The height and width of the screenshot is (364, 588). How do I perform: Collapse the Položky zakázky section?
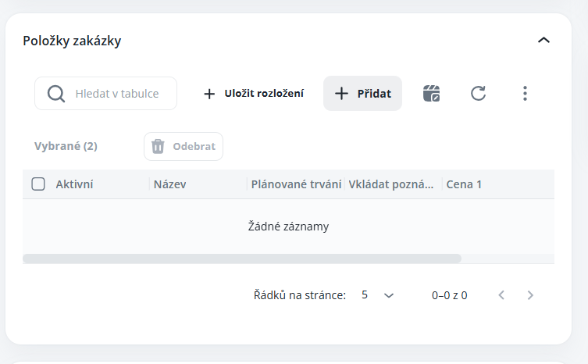click(x=543, y=41)
